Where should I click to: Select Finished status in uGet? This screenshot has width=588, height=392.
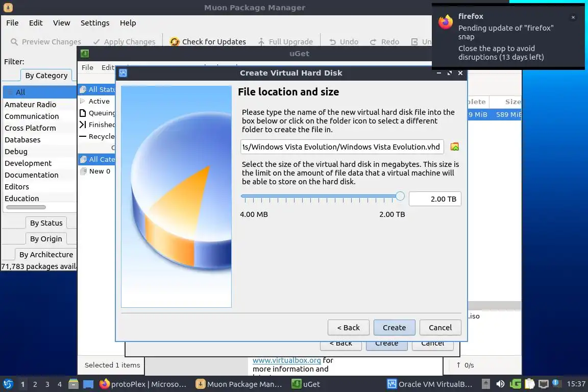97,125
